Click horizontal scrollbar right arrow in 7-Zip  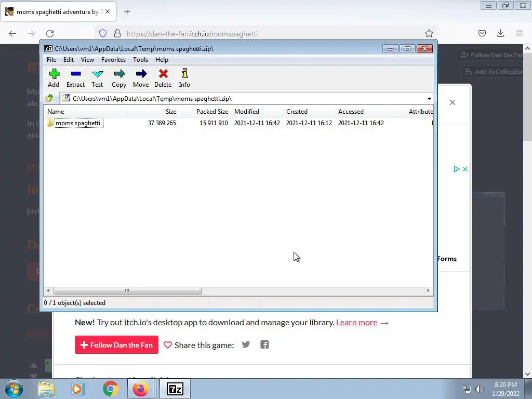[x=428, y=290]
